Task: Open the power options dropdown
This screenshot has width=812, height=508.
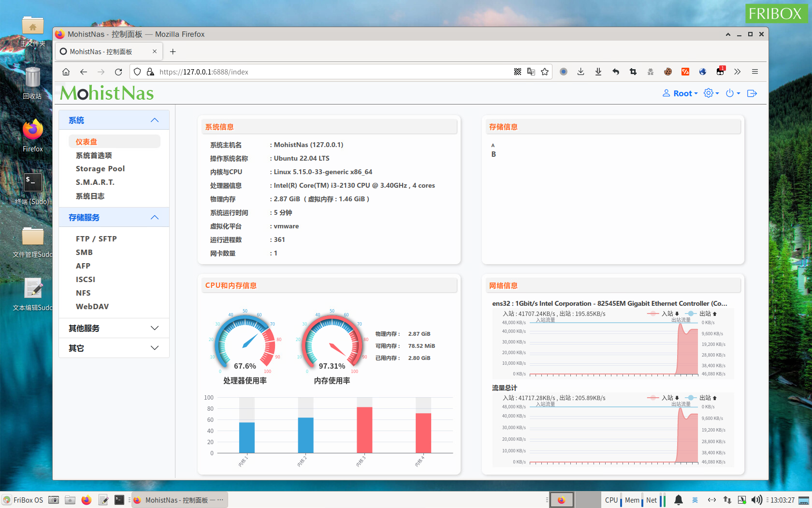Action: click(x=733, y=93)
